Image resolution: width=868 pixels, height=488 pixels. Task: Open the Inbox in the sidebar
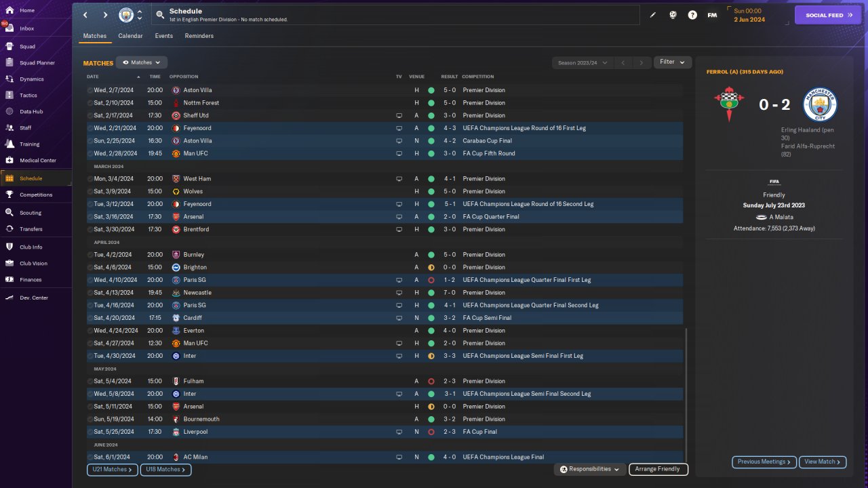pos(27,28)
